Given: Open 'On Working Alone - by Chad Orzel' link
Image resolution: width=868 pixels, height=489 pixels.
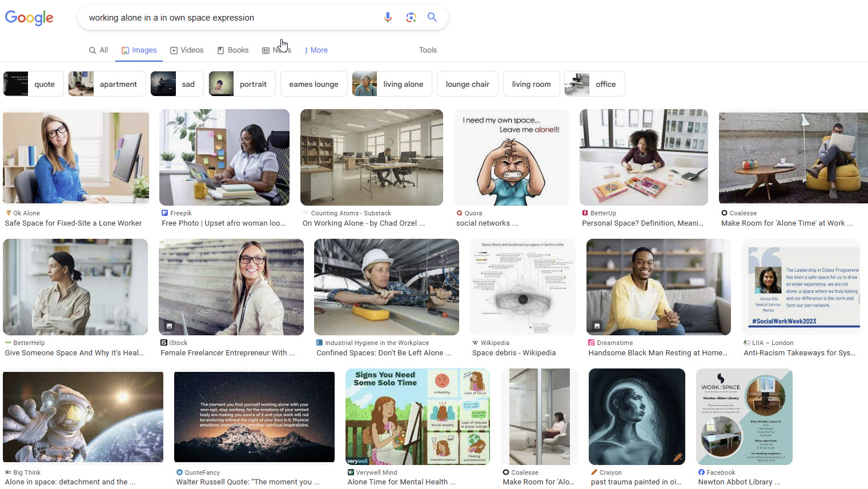Looking at the screenshot, I should [363, 223].
